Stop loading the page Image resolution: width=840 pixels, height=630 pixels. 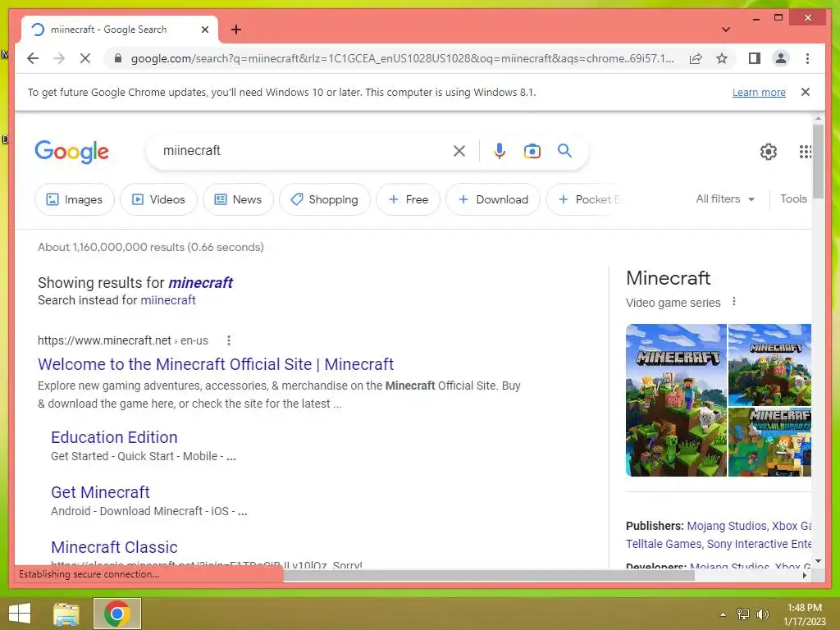[85, 58]
